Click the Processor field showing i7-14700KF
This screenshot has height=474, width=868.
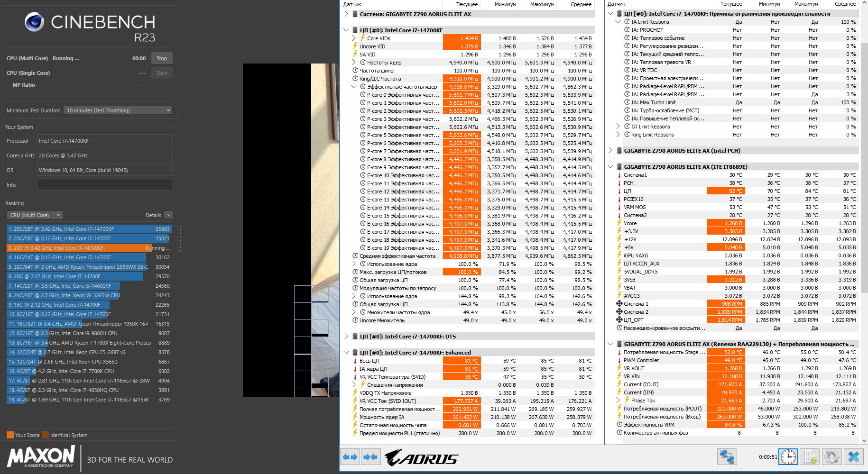(105, 141)
